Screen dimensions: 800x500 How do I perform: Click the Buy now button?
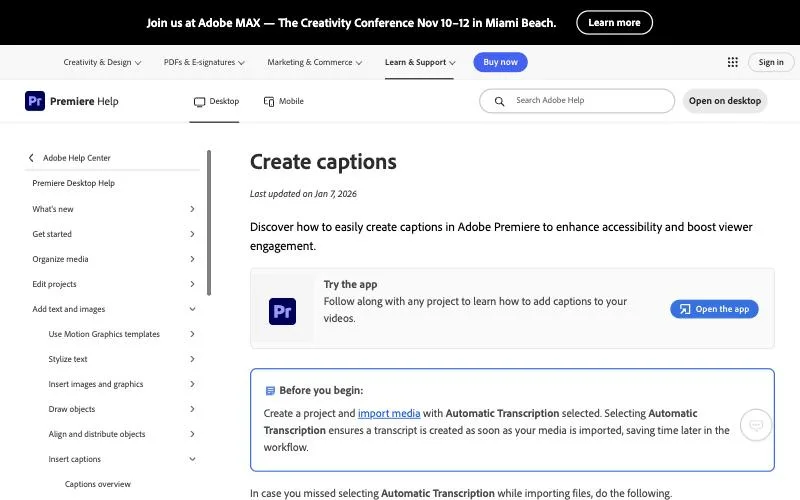point(501,62)
